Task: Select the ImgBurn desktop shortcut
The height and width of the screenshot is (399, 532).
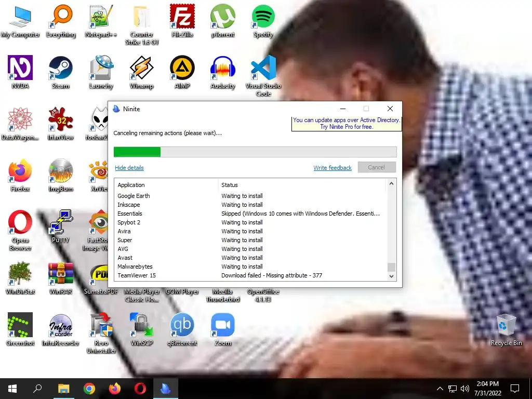Action: pos(61,175)
